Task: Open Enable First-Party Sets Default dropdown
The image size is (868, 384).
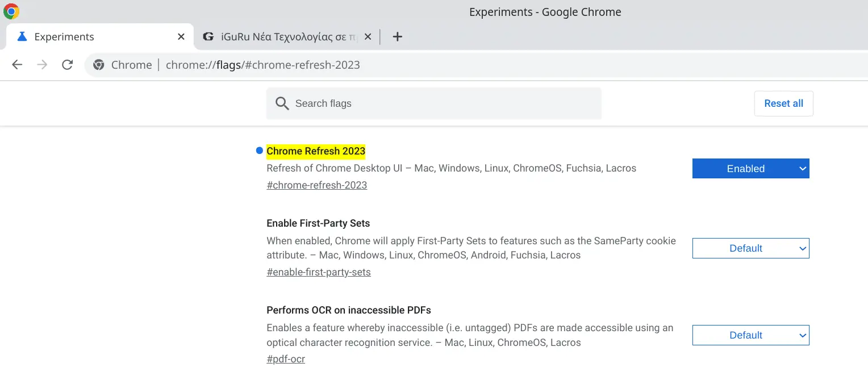Action: [x=750, y=248]
